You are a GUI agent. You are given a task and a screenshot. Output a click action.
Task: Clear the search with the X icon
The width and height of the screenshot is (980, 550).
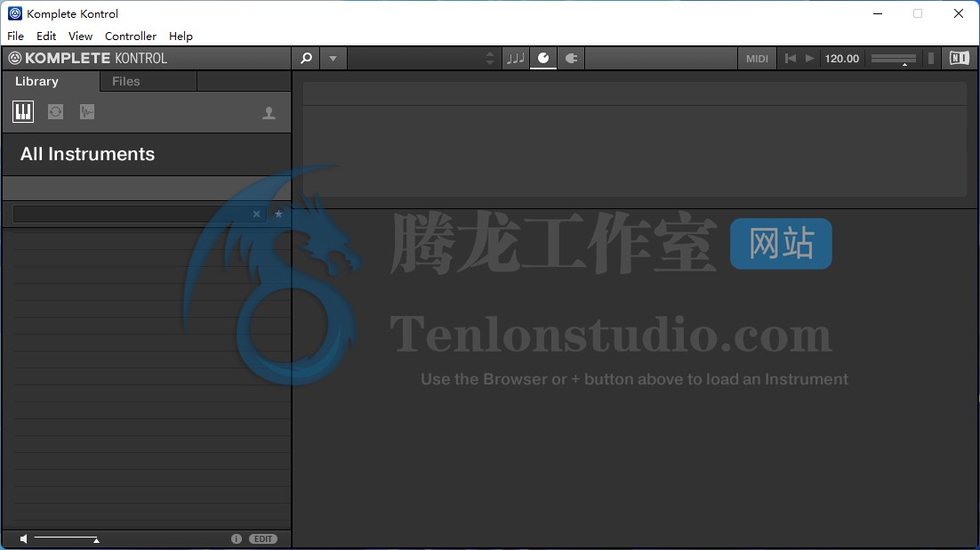(x=256, y=214)
